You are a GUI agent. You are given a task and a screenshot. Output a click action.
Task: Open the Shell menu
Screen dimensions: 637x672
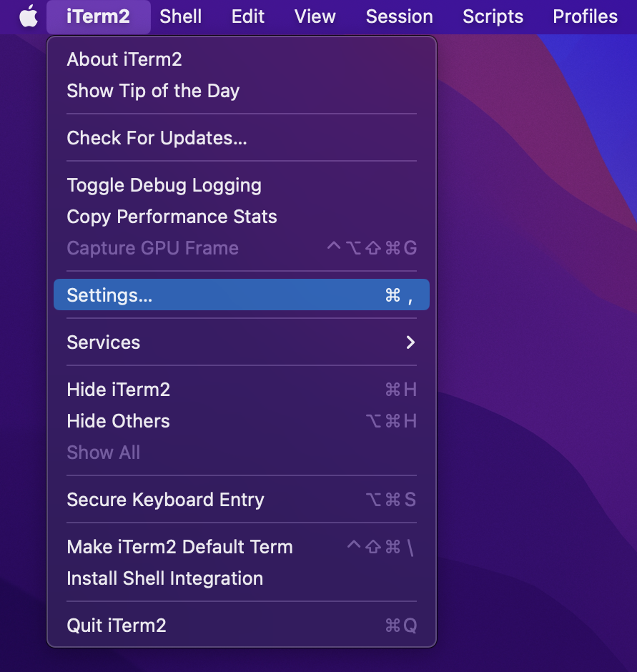[x=180, y=16]
